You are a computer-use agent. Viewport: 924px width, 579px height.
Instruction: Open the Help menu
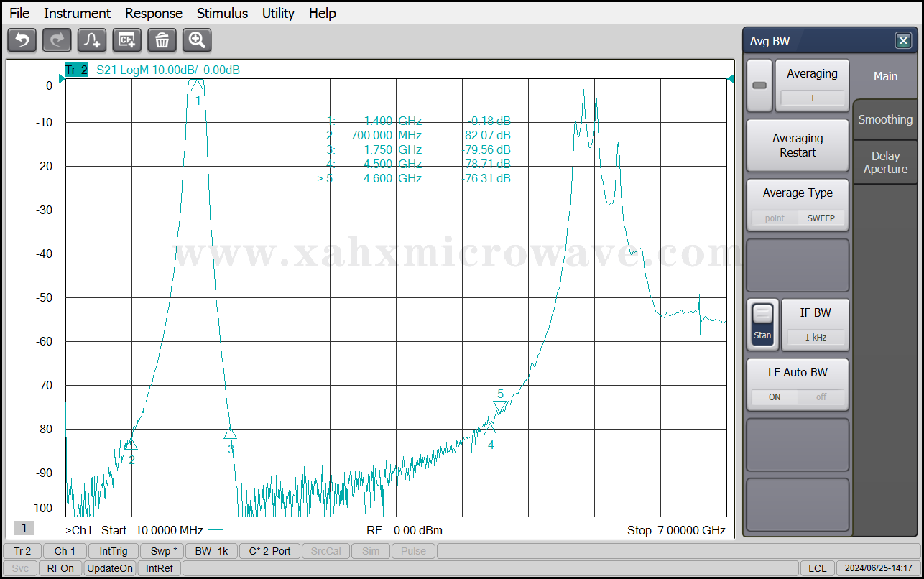pos(323,13)
